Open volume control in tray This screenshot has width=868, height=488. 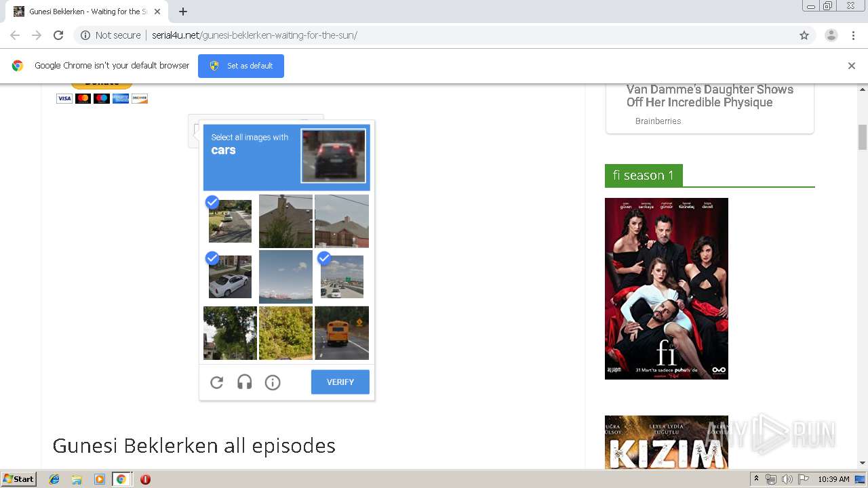[x=787, y=479]
